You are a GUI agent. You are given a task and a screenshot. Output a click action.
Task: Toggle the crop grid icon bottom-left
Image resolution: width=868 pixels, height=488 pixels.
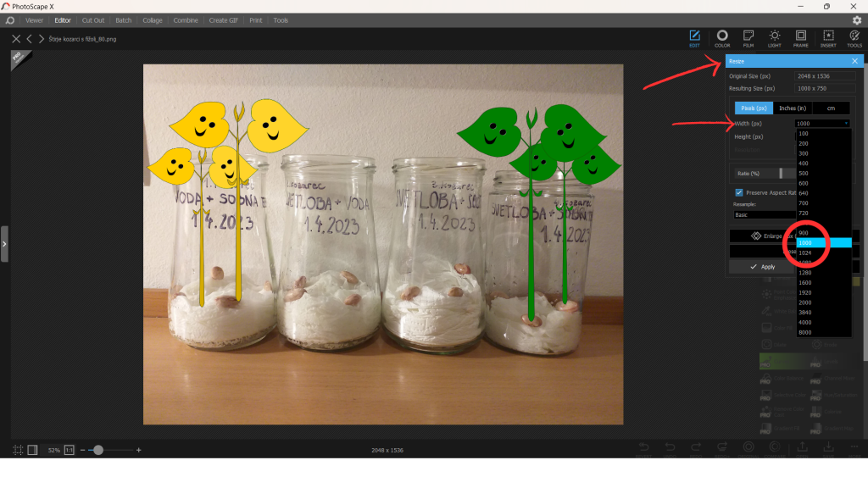coord(18,450)
